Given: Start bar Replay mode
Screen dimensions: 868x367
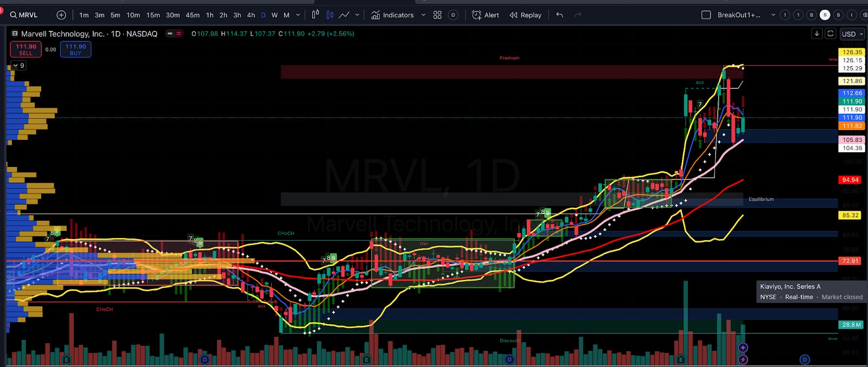Looking at the screenshot, I should click(x=525, y=15).
